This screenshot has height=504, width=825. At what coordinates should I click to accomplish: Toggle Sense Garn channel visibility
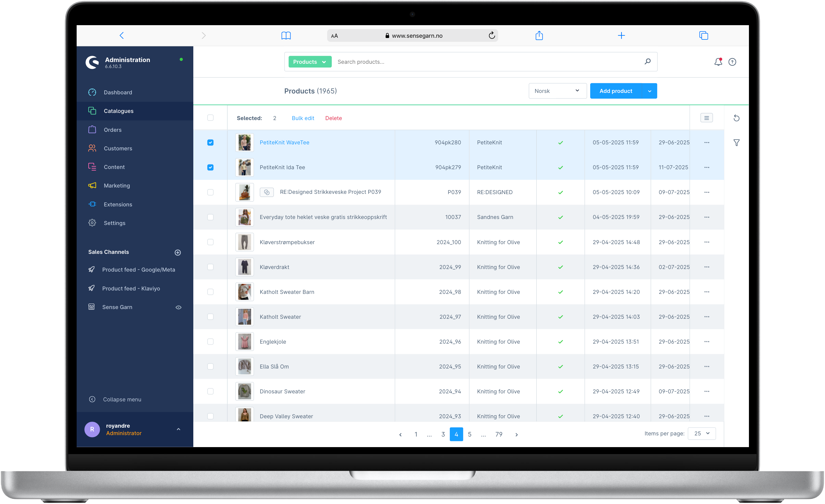[178, 307]
